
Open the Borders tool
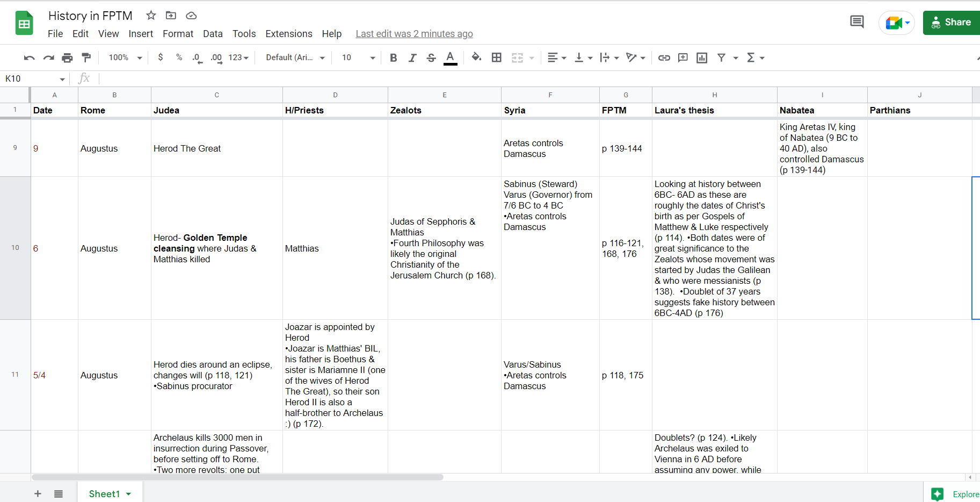click(497, 58)
